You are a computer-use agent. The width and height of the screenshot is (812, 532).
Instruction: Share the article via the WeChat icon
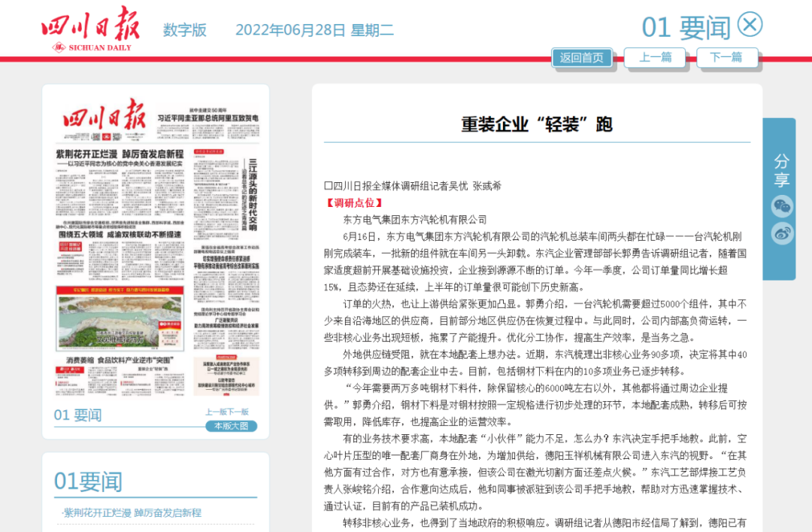[783, 206]
